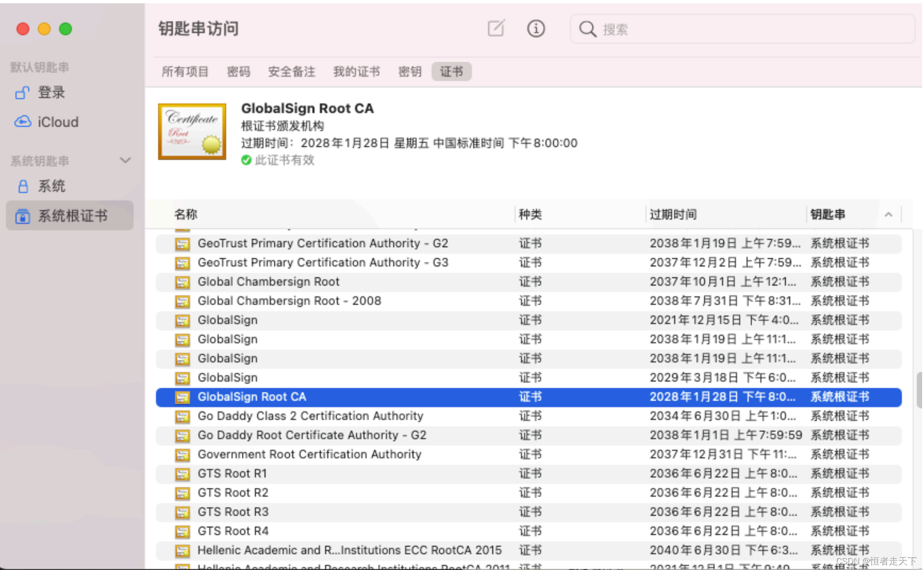Screen dimensions: 924x570
Task: Select the 所有项目 (All Items) tab
Action: click(x=186, y=71)
